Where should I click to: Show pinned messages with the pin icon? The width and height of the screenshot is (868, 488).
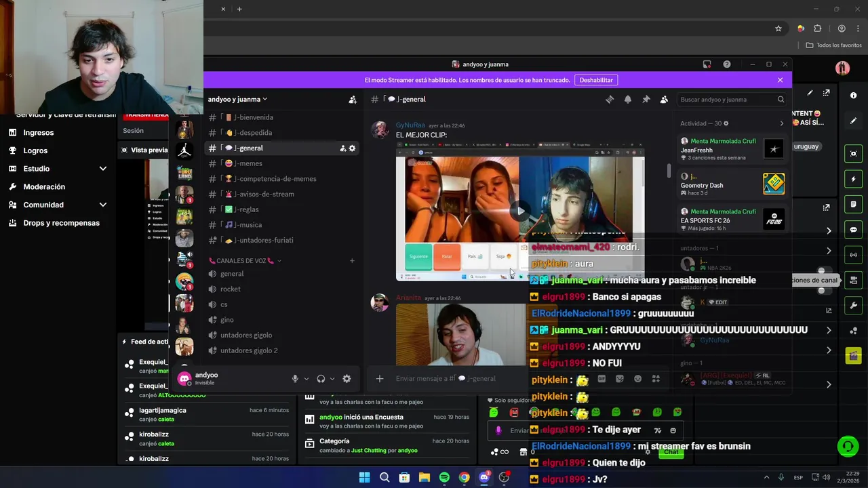pyautogui.click(x=646, y=100)
